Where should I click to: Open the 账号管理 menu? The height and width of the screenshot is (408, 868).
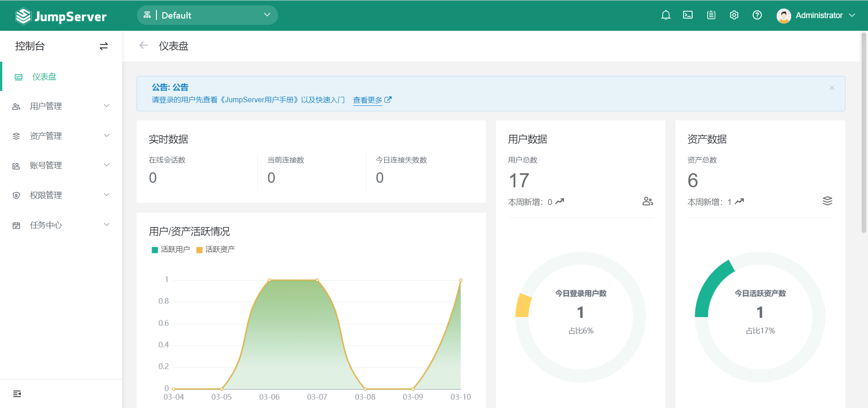click(61, 166)
